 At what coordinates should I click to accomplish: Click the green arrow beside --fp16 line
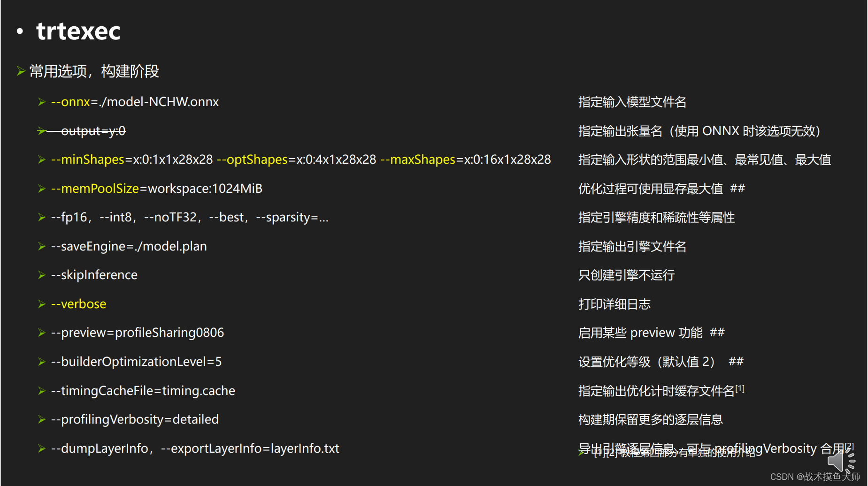tap(42, 217)
